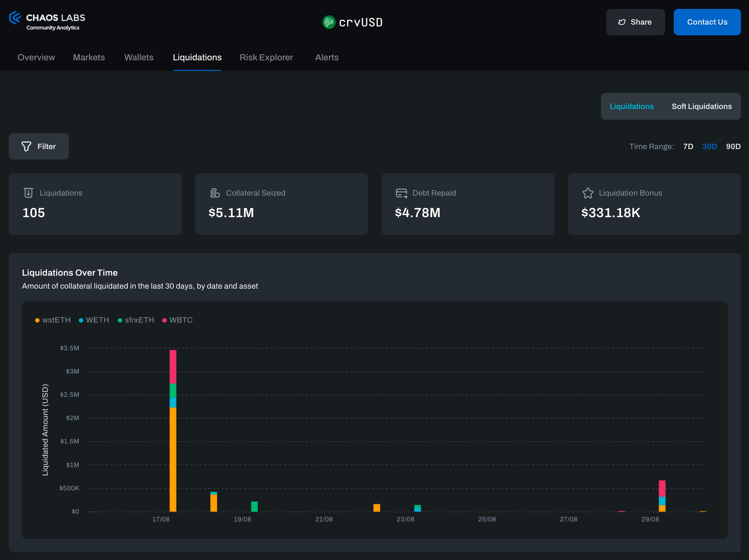Click the $331.18K liquidation bonus value
The height and width of the screenshot is (560, 749).
(611, 213)
